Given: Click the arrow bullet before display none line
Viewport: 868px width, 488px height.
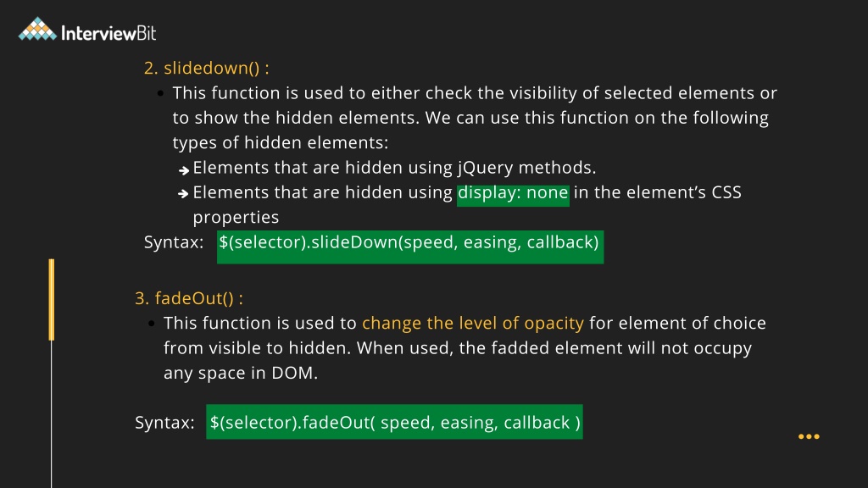Looking at the screenshot, I should pos(184,194).
